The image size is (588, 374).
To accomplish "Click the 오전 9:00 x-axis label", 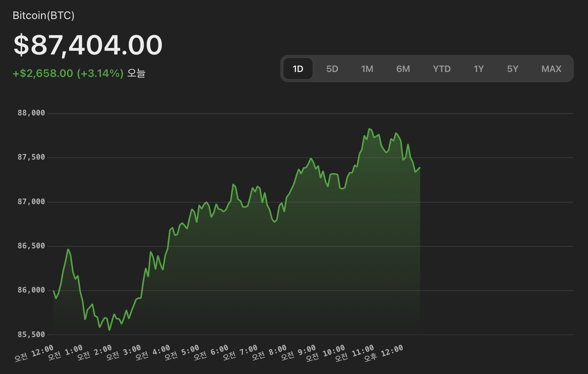I will point(299,353).
